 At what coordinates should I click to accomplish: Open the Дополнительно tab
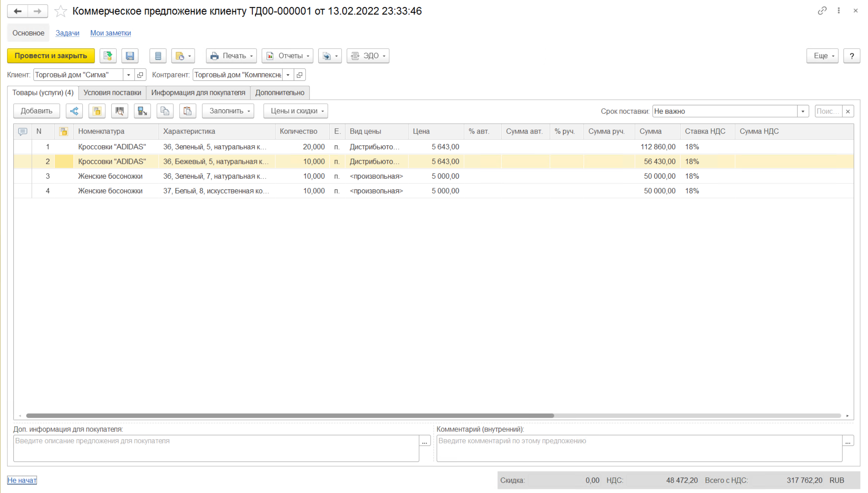click(x=279, y=93)
